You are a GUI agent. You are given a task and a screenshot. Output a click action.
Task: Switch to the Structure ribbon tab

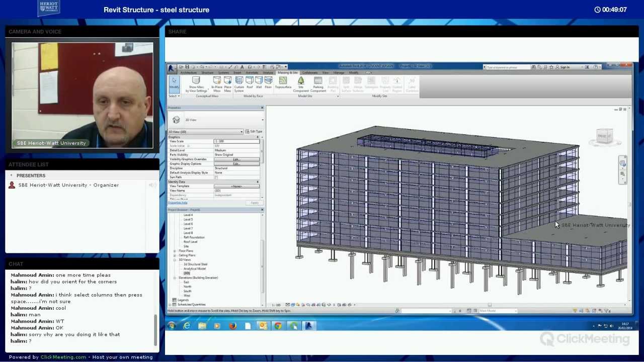tap(207, 73)
